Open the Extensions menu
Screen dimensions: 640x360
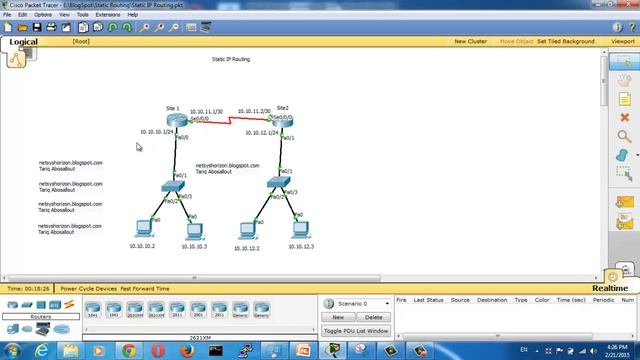(108, 15)
